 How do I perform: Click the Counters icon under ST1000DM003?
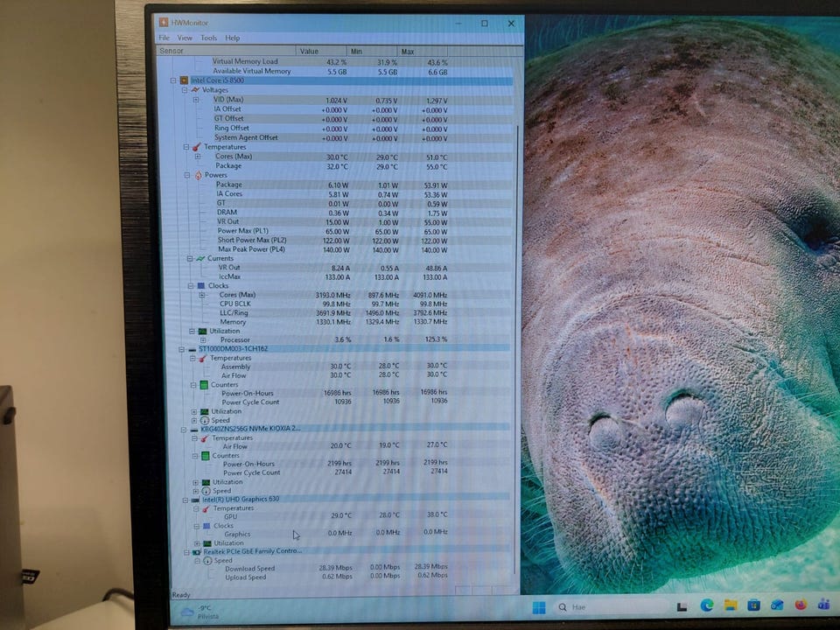pyautogui.click(x=204, y=385)
